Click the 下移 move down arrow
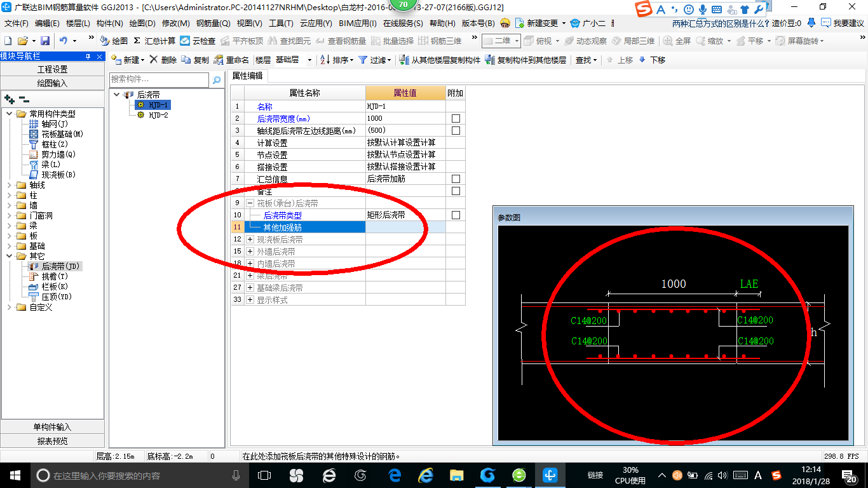The height and width of the screenshot is (488, 868). pyautogui.click(x=652, y=60)
